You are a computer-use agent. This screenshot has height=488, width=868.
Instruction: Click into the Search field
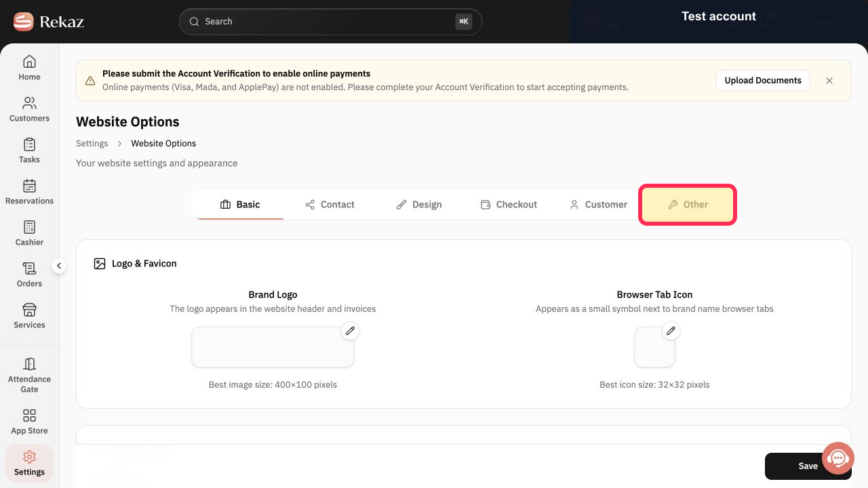330,22
